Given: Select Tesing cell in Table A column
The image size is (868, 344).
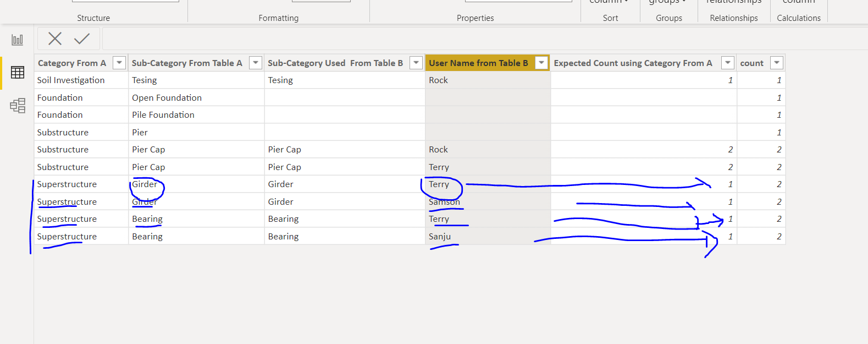Looking at the screenshot, I should [x=196, y=80].
